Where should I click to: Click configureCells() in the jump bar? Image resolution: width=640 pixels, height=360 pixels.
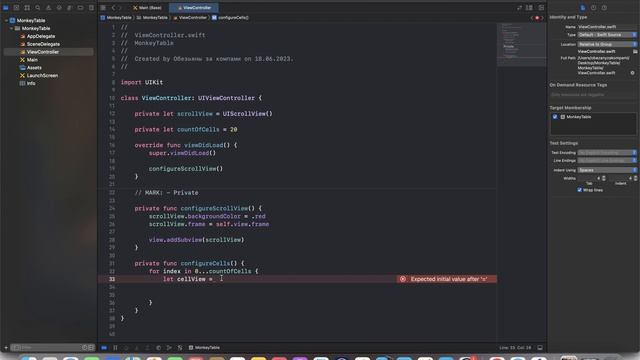230,18
